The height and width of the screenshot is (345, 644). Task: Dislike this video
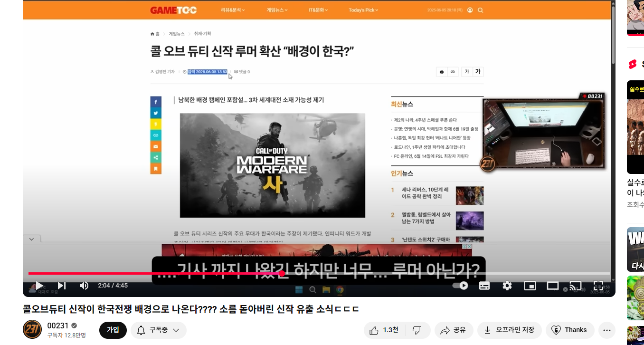pos(417,330)
